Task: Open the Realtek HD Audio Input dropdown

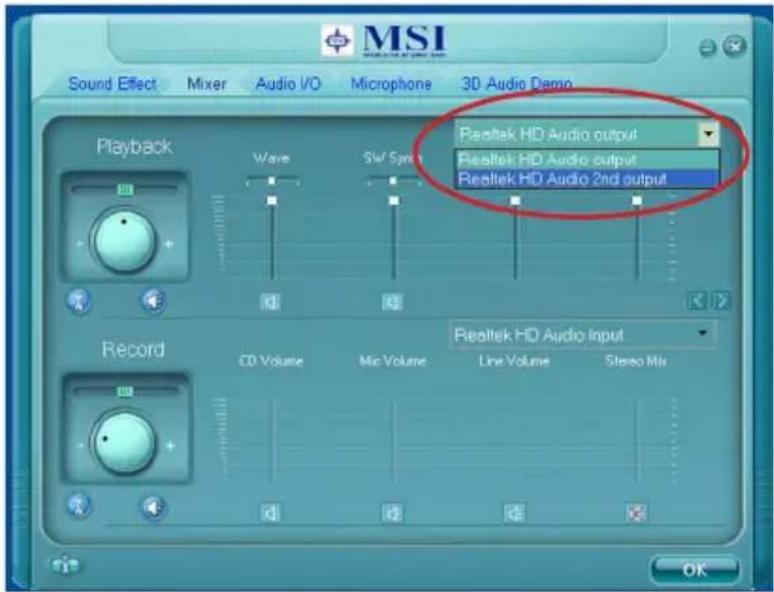Action: pos(583,335)
